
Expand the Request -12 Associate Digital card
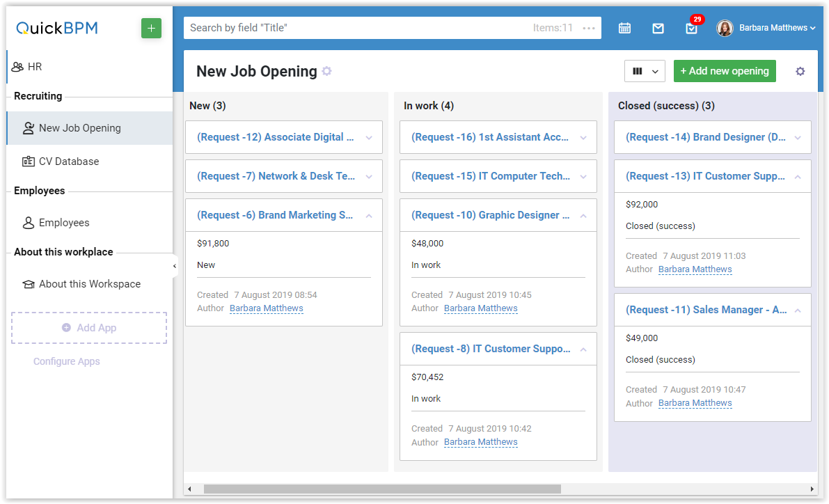pos(369,138)
